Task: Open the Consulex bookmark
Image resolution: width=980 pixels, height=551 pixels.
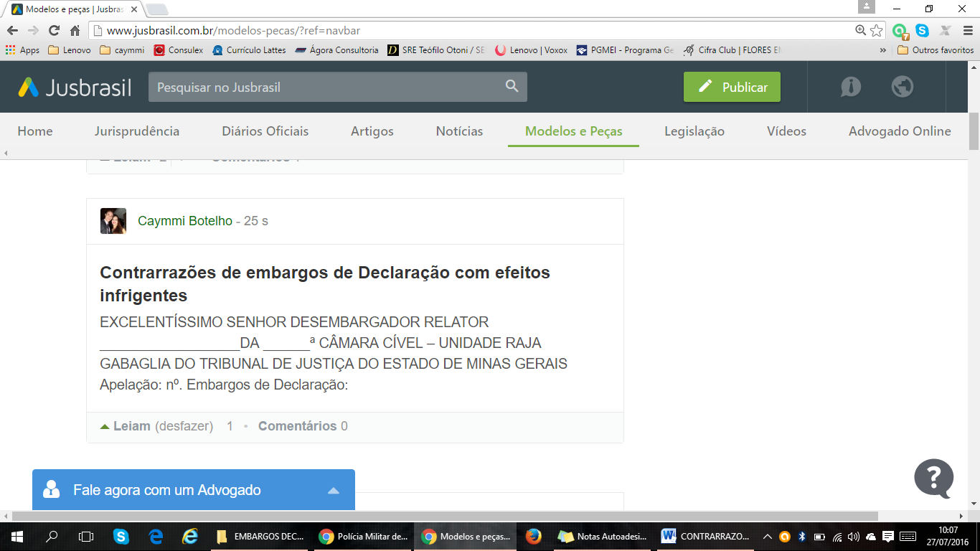Action: (x=179, y=50)
